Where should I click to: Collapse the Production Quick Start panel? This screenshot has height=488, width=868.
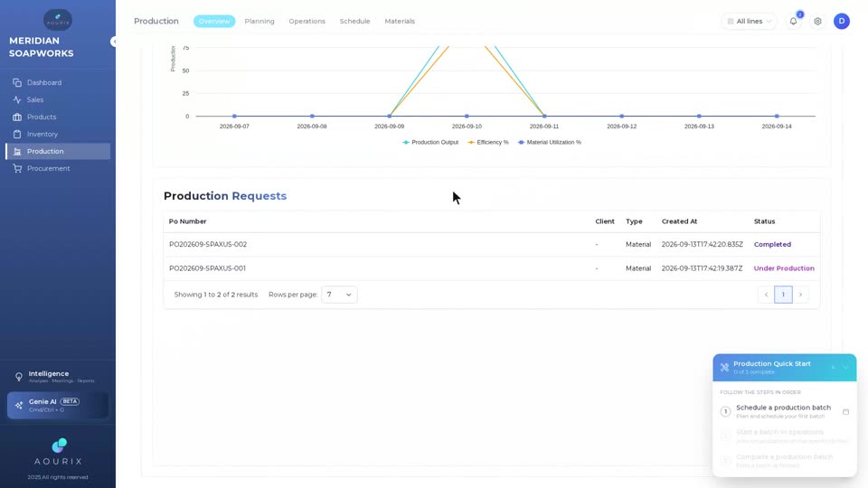pos(845,368)
